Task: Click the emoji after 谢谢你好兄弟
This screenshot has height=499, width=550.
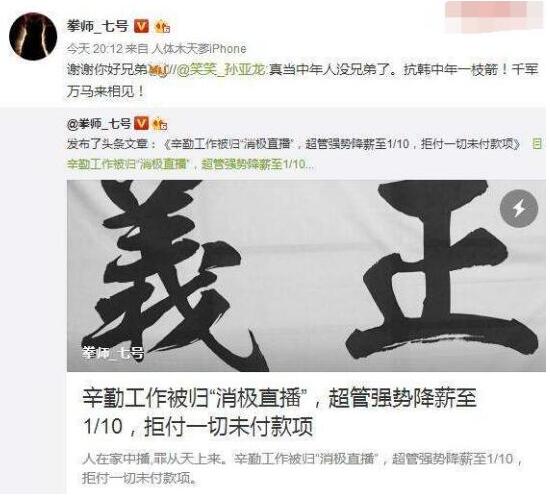Action: pyautogui.click(x=157, y=70)
